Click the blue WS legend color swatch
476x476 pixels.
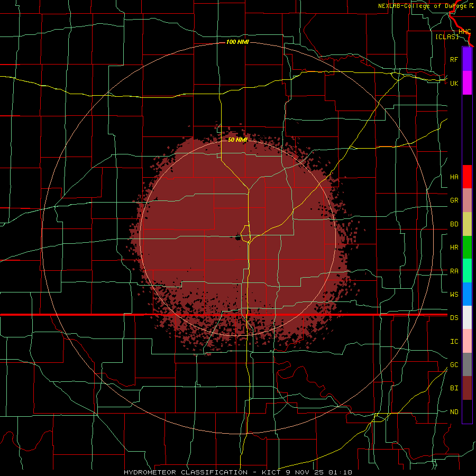click(467, 294)
